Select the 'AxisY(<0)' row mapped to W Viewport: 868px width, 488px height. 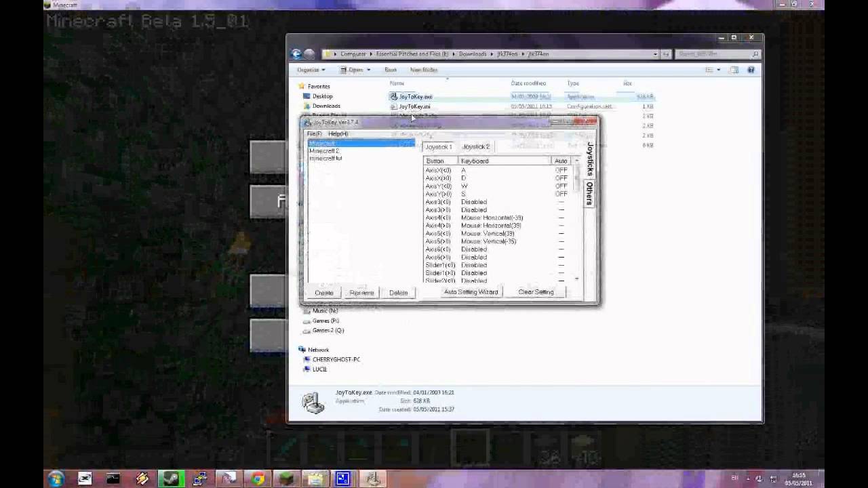[497, 186]
